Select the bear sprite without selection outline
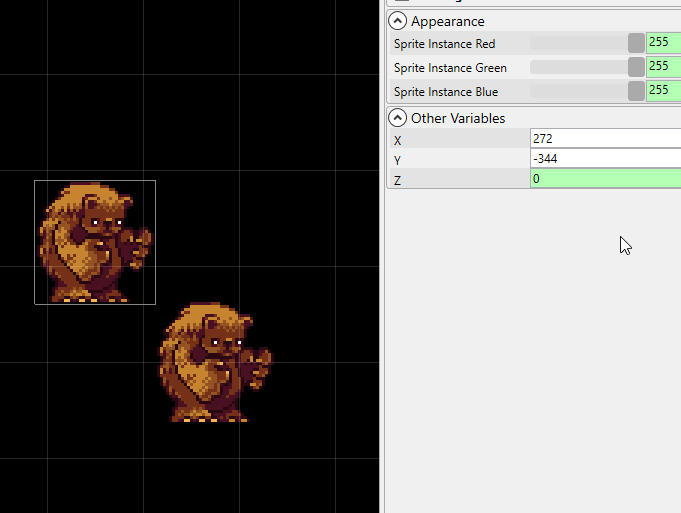Screen dimensions: 681x513 (x=213, y=362)
